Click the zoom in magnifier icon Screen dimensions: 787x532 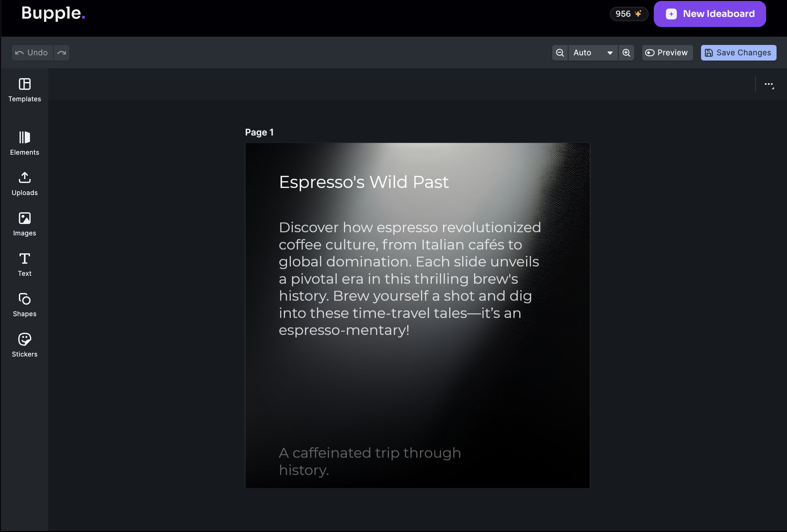point(626,53)
